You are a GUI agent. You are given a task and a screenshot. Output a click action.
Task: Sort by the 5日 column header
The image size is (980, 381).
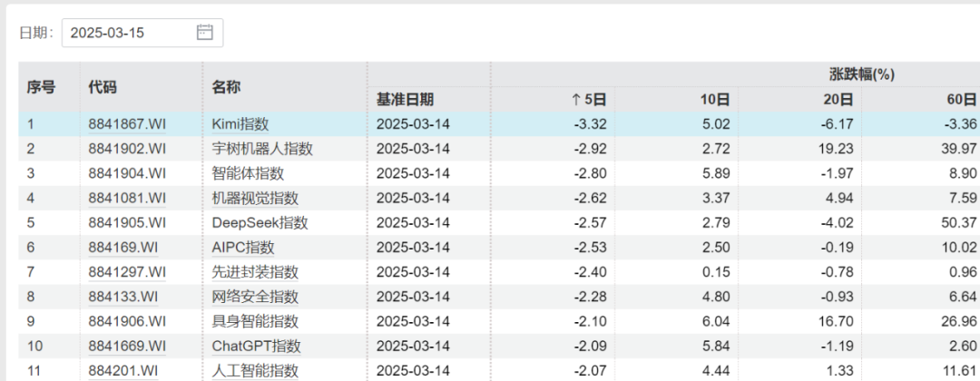coord(589,99)
